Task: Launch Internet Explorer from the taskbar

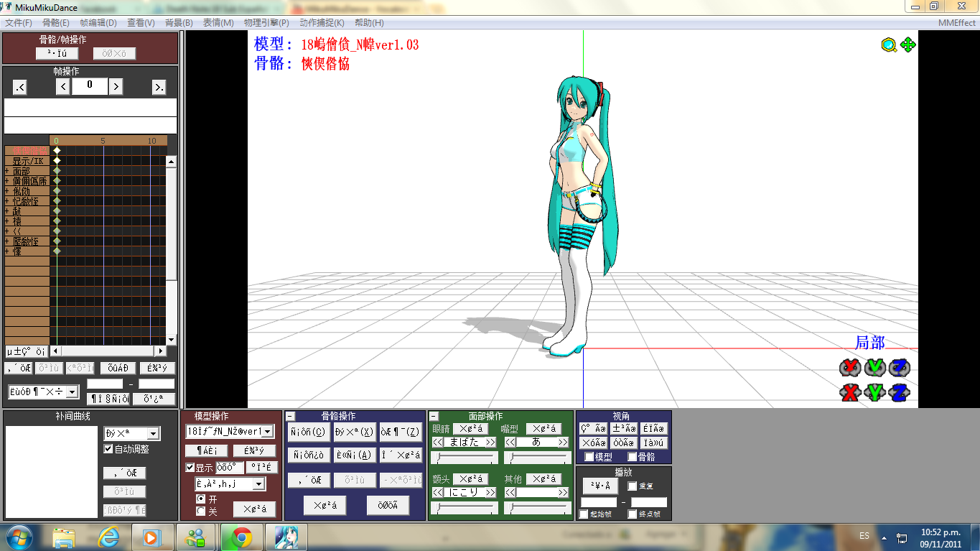Action: coord(108,537)
